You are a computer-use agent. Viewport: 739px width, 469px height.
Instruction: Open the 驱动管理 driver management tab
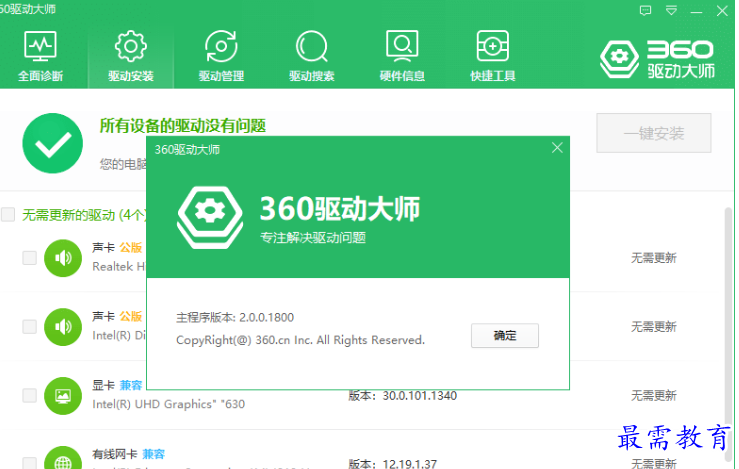pyautogui.click(x=221, y=57)
